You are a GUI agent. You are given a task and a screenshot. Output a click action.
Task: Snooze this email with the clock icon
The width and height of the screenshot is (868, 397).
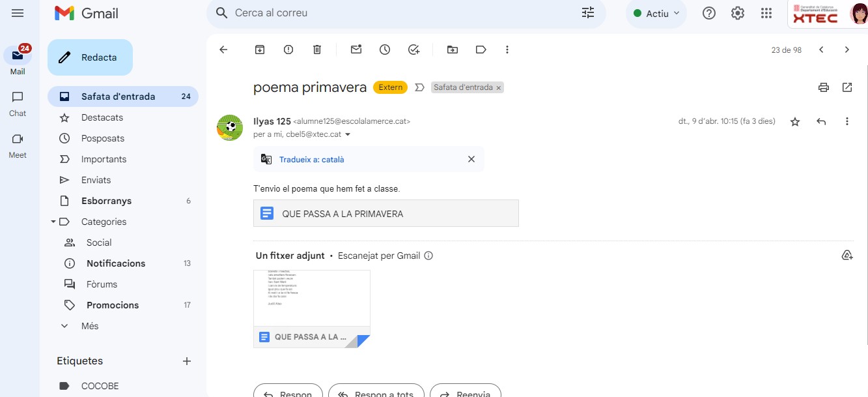[385, 50]
